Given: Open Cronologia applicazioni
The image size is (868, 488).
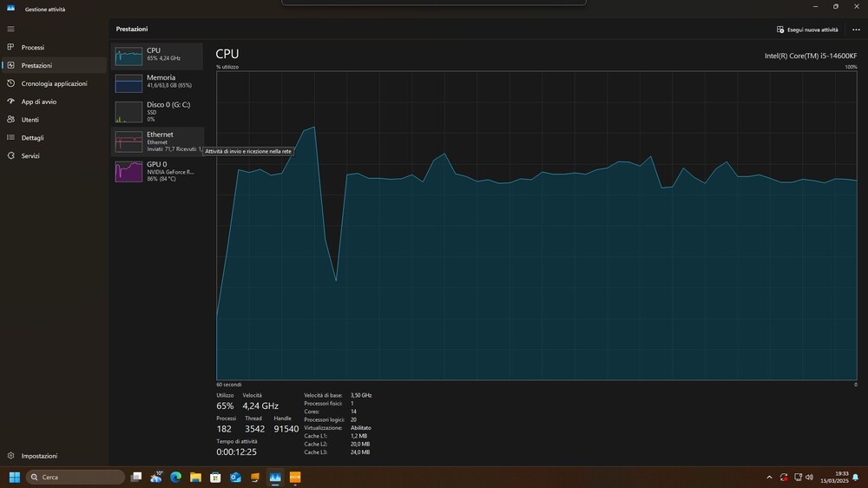Looking at the screenshot, I should coord(54,83).
